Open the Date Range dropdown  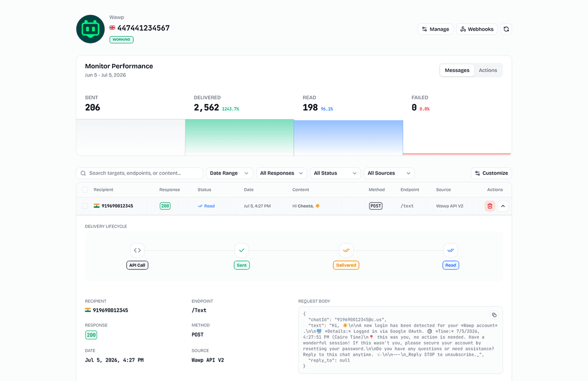[229, 173]
